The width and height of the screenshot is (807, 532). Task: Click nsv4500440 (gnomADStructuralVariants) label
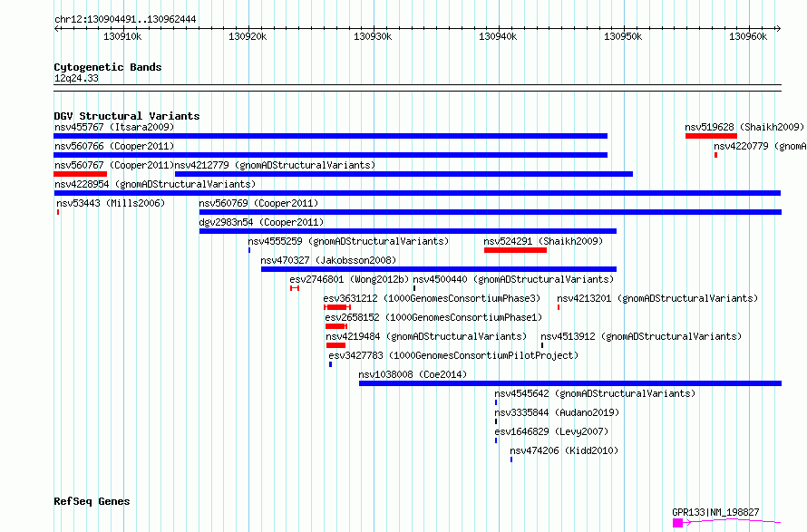click(x=513, y=279)
